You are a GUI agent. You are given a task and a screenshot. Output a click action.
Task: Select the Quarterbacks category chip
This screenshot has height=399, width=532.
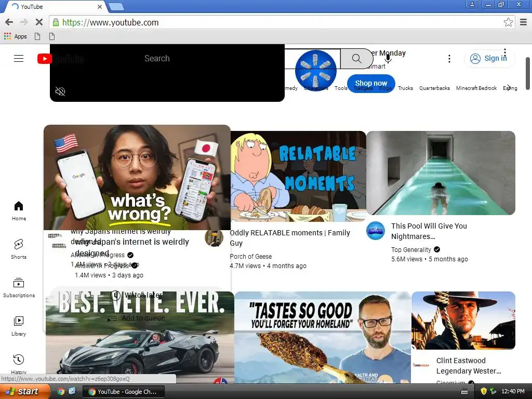pyautogui.click(x=434, y=88)
